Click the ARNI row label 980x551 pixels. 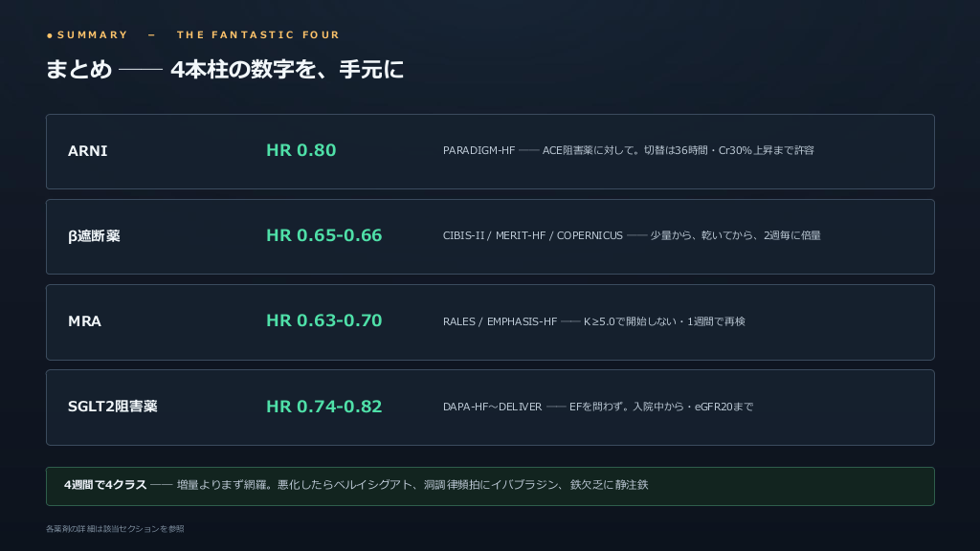pos(87,150)
